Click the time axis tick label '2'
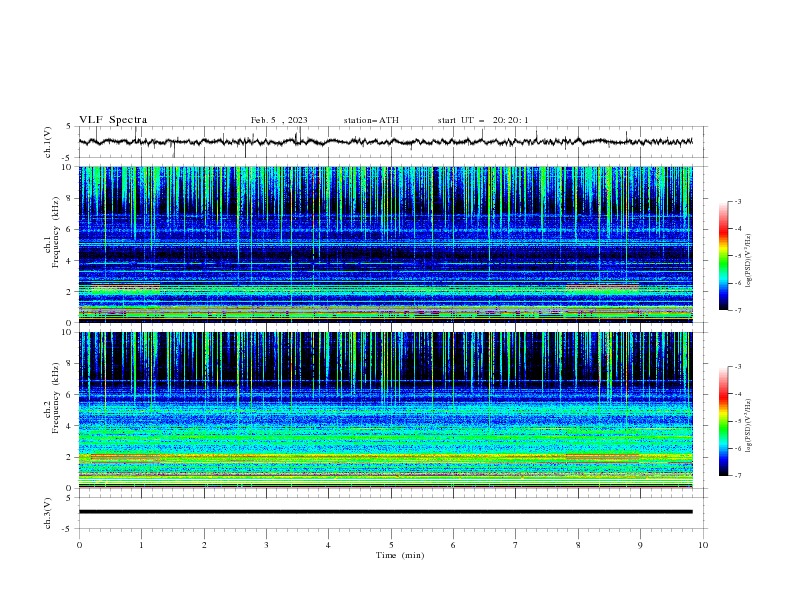Screen dimensions: 792x612 click(x=204, y=545)
